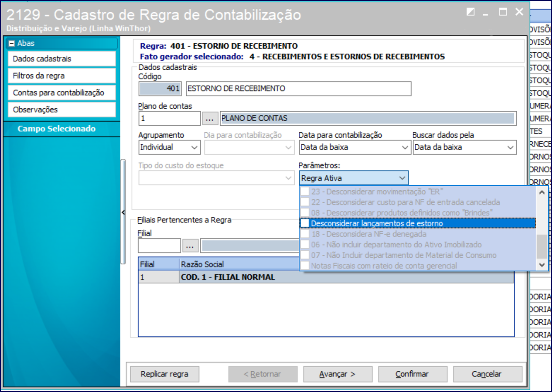The width and height of the screenshot is (552, 392).
Task: Open the Dados cadastrais tab
Action: (x=62, y=59)
